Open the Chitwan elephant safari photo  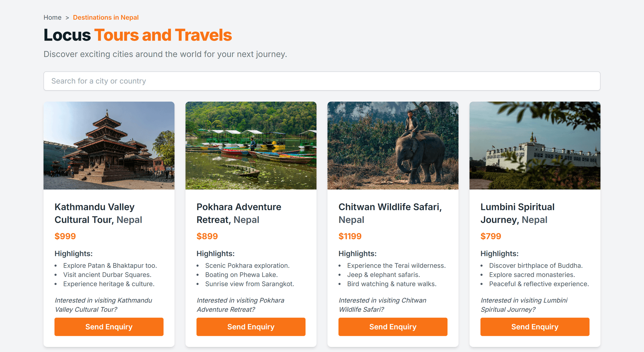[x=393, y=145]
